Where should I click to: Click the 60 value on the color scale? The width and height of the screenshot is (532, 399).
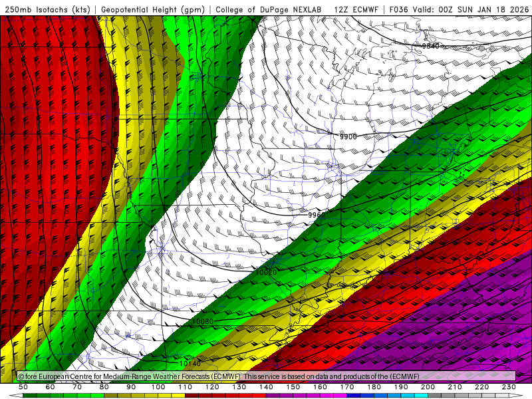pyautogui.click(x=51, y=387)
